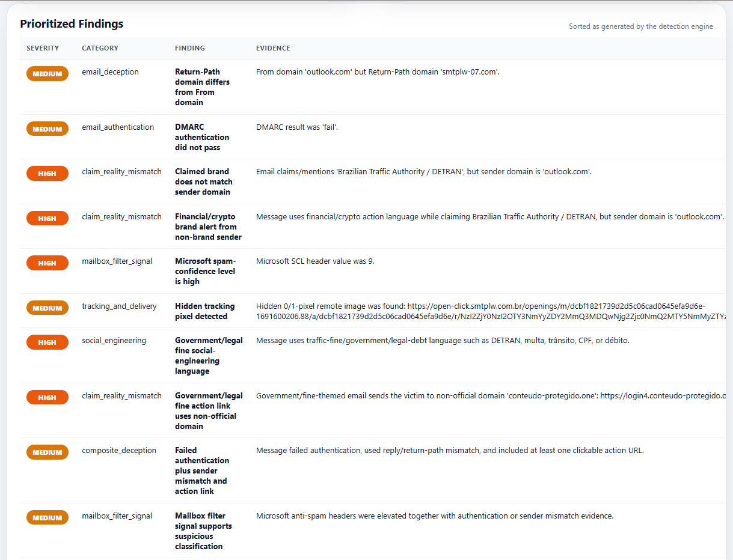
Task: Click the 'Sorted as generated' note text
Action: [641, 26]
